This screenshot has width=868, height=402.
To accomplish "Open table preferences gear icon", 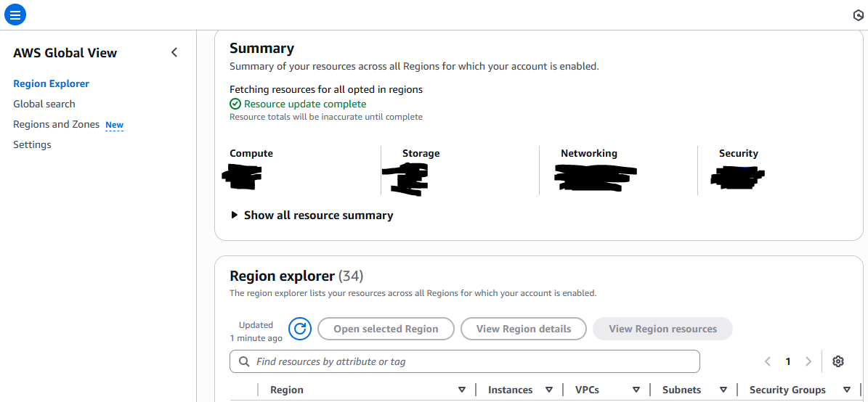I will click(838, 361).
